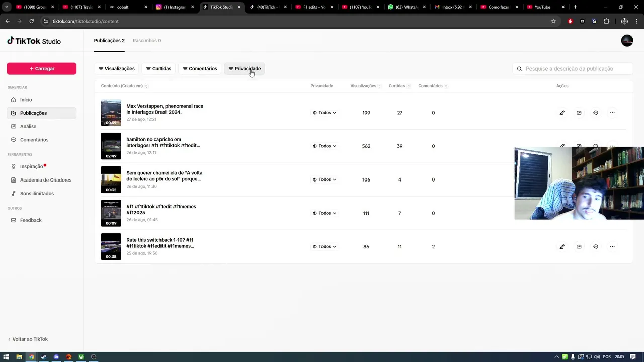Open Análise in sidebar
Screen dimensions: 644x362
click(x=41, y=126)
